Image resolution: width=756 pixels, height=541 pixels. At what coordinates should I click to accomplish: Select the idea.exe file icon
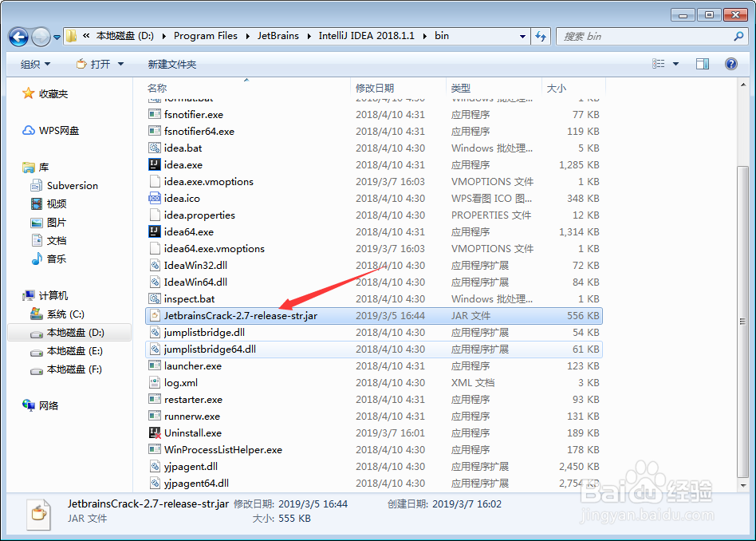click(x=154, y=164)
